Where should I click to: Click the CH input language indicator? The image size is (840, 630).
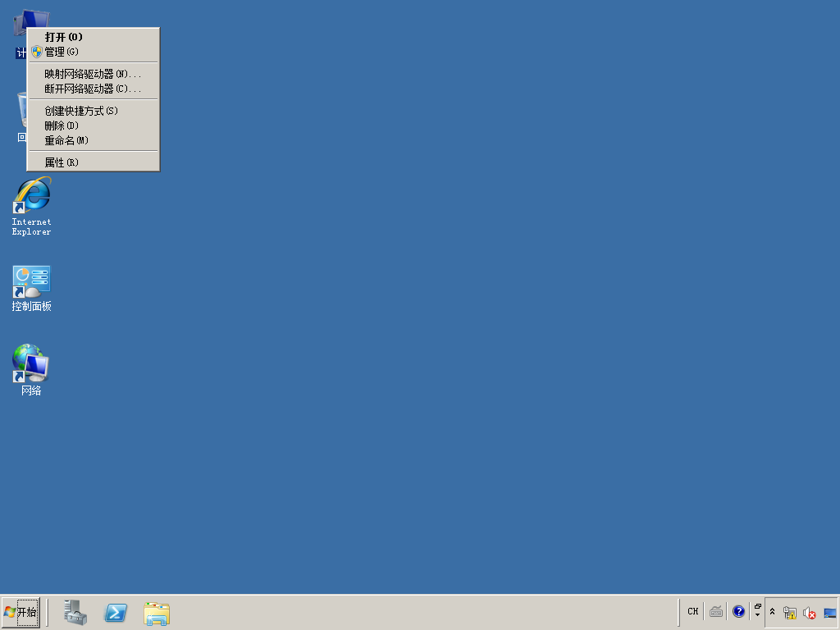click(x=692, y=611)
